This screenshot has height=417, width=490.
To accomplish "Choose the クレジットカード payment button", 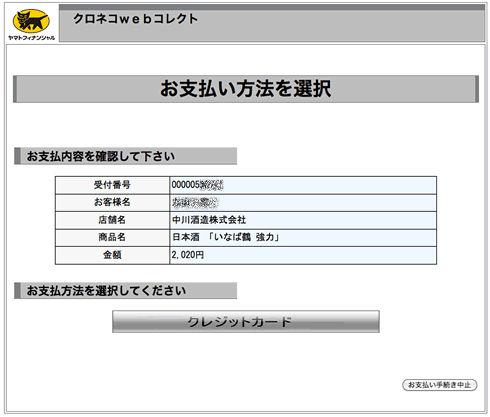I will (246, 322).
